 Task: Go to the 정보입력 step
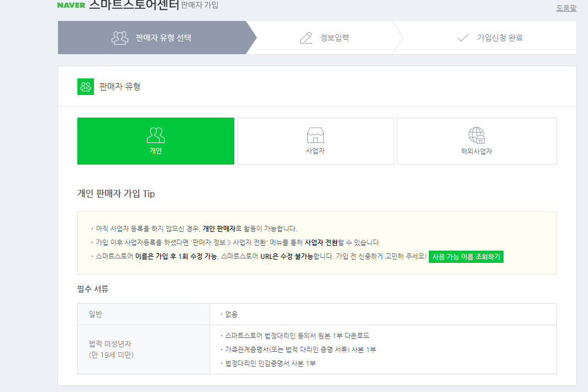(334, 38)
